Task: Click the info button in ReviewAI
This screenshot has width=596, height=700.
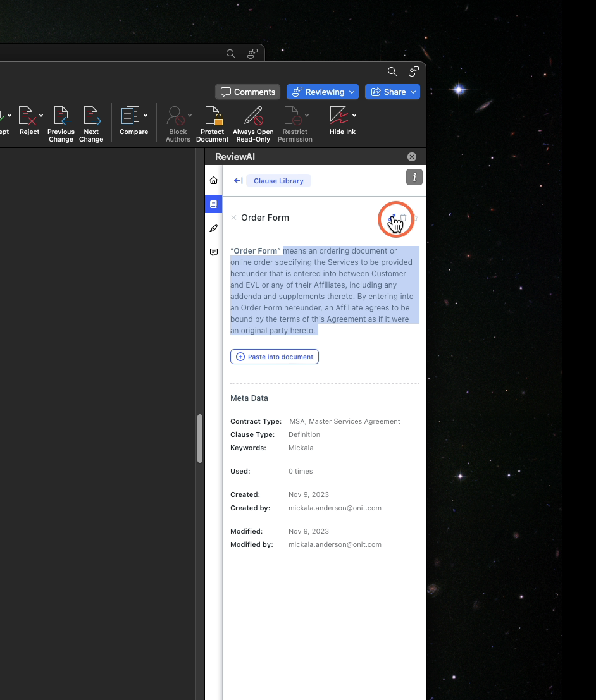Action: click(414, 177)
